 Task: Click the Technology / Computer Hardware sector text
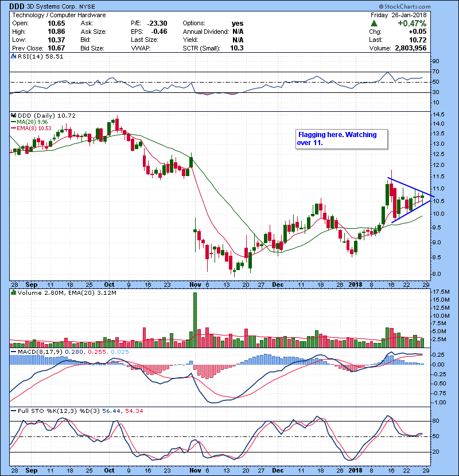[x=59, y=15]
